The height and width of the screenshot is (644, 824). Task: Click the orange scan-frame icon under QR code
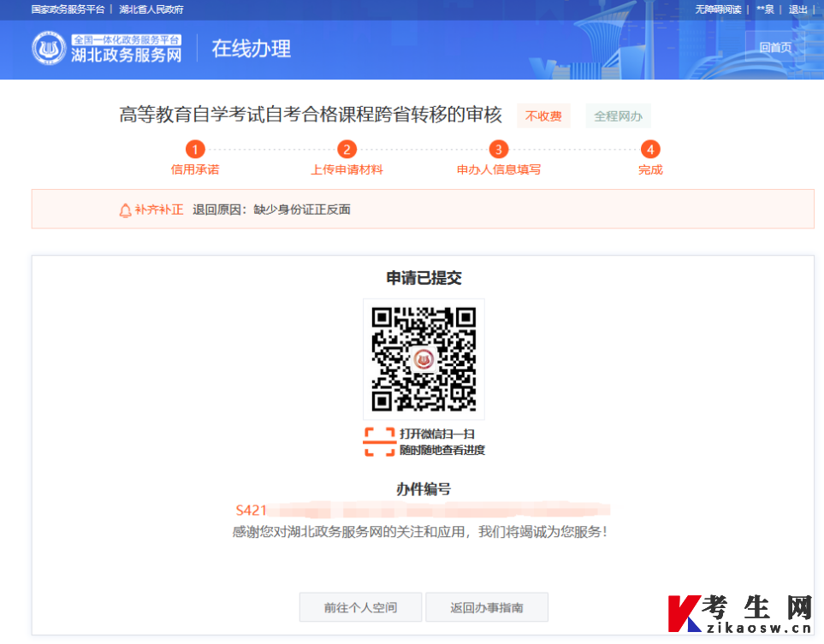pos(379,442)
